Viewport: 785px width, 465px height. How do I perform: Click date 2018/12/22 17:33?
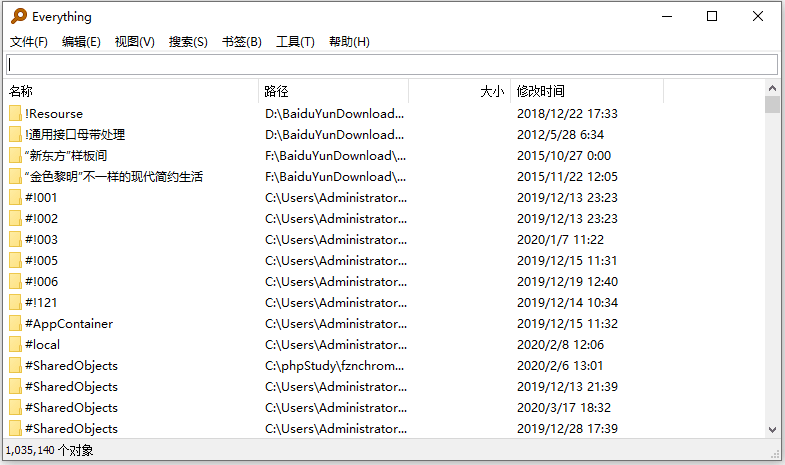[567, 114]
